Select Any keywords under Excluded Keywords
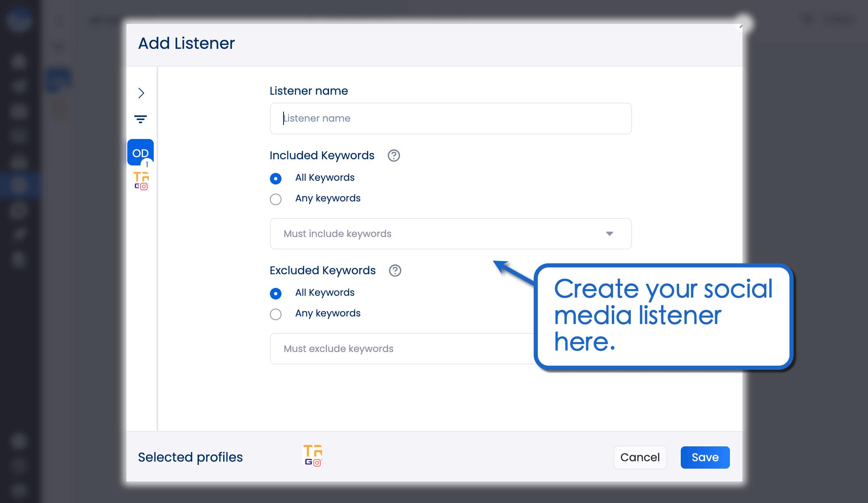The image size is (868, 503). (x=276, y=314)
